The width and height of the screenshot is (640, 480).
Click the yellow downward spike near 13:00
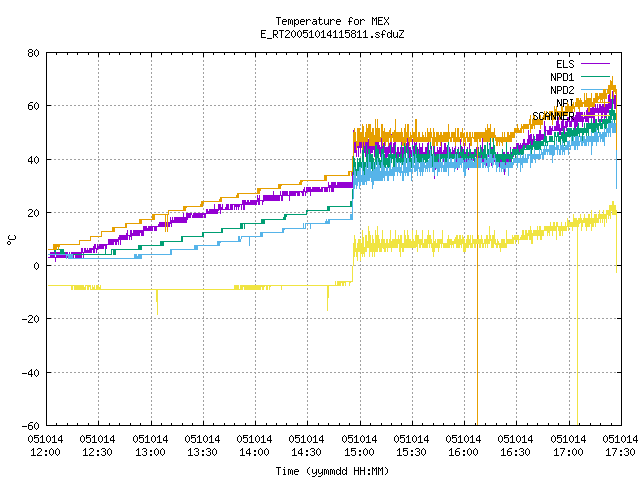click(157, 302)
